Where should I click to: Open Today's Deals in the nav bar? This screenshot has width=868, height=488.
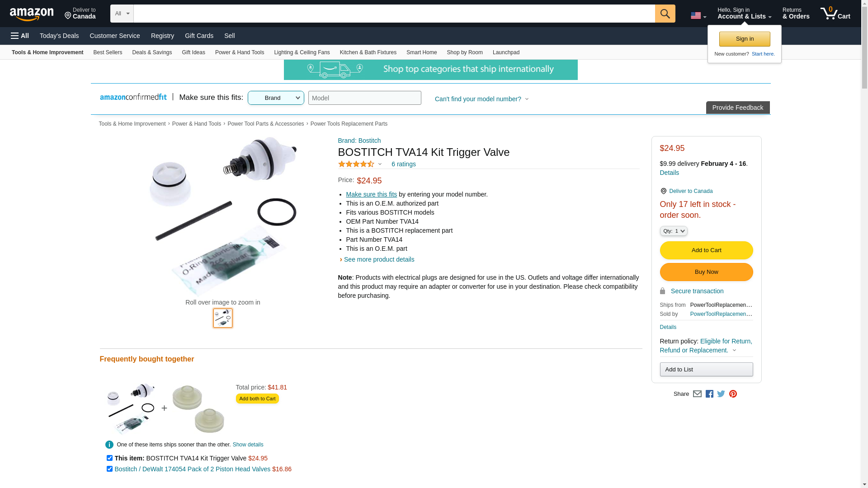[x=59, y=36]
